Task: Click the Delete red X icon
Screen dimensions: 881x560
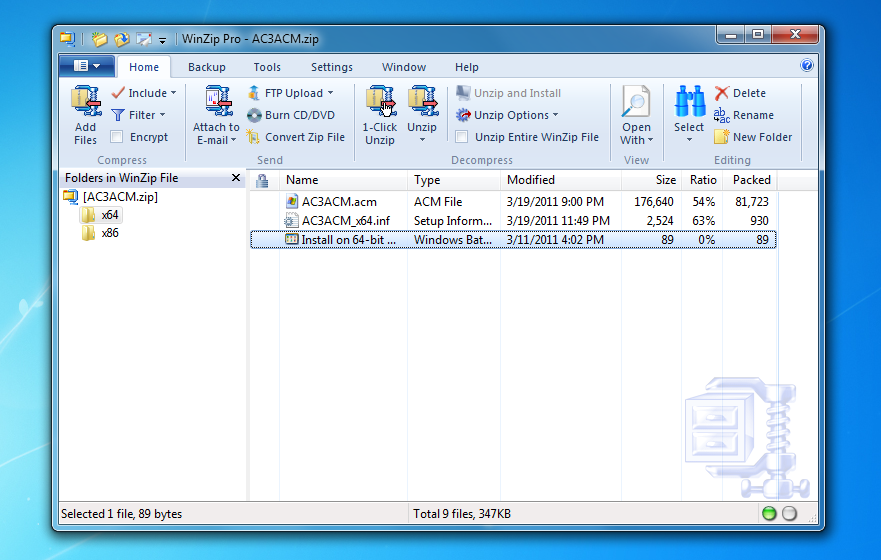Action: [722, 93]
